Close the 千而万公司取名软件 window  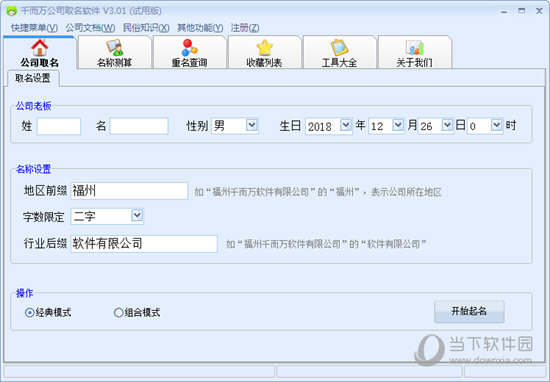point(539,11)
